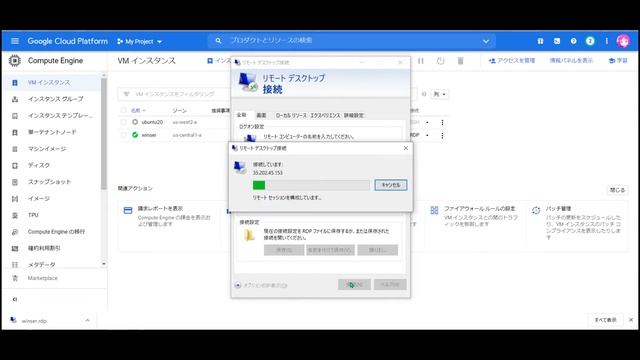Click キャンセル in the connecting dialog
This screenshot has height=360, width=640.
pos(391,185)
